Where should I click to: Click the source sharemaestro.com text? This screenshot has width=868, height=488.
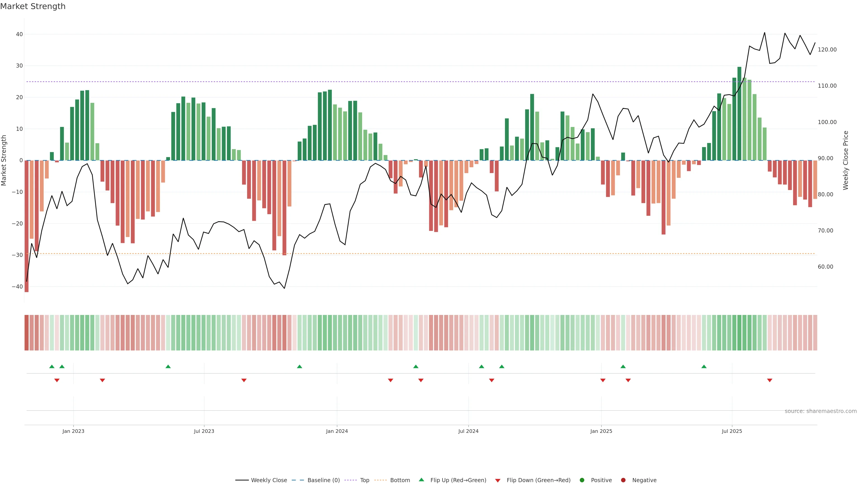coord(821,411)
